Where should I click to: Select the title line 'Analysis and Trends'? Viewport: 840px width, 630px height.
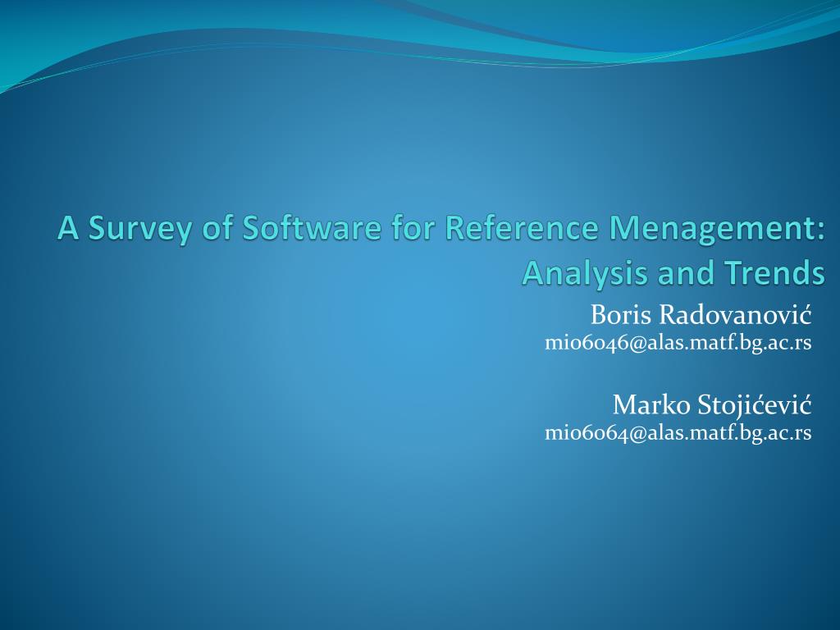[673, 272]
